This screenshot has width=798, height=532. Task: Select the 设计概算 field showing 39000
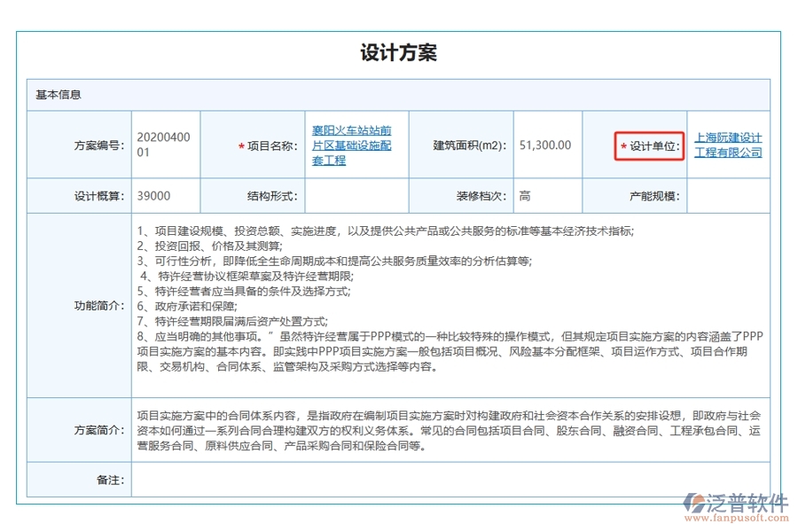point(165,195)
